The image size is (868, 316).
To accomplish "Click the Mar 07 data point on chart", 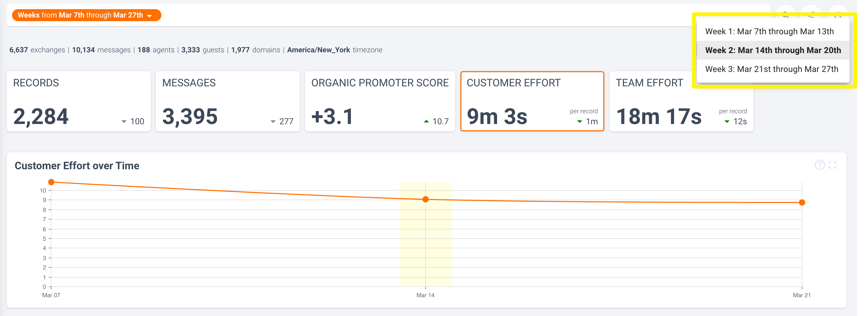I will pos(51,182).
